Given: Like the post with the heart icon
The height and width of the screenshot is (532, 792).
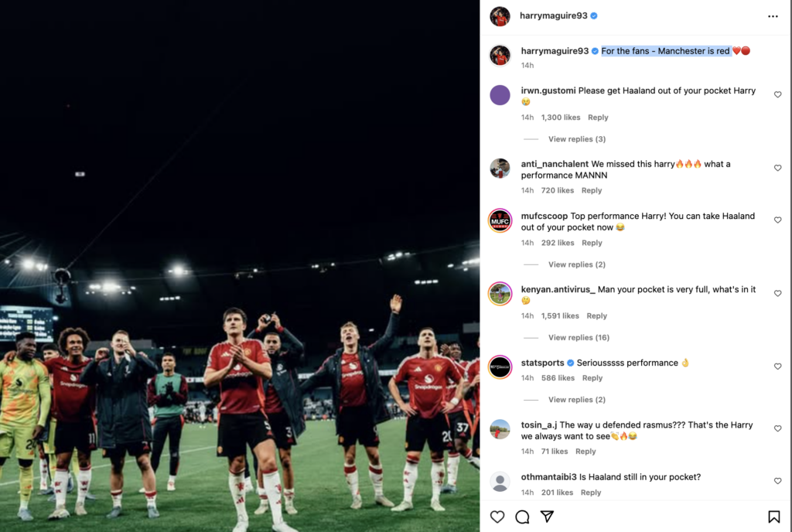Looking at the screenshot, I should click(x=497, y=517).
